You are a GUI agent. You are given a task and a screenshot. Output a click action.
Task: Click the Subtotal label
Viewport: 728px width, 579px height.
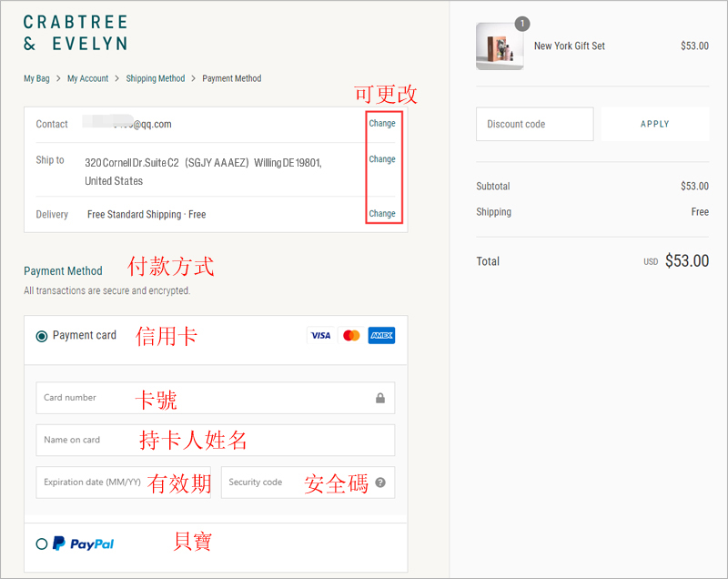(493, 187)
